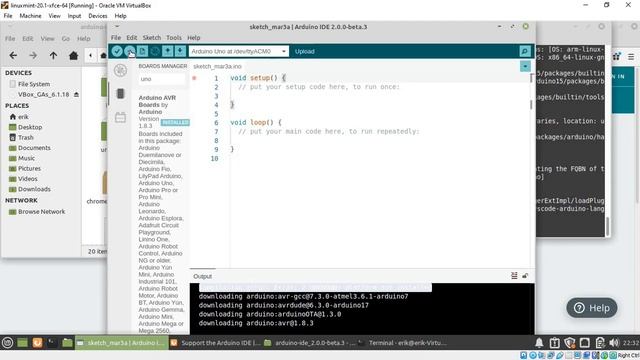Open the Linux Mint start menu
This screenshot has width=640, height=360.
7,343
